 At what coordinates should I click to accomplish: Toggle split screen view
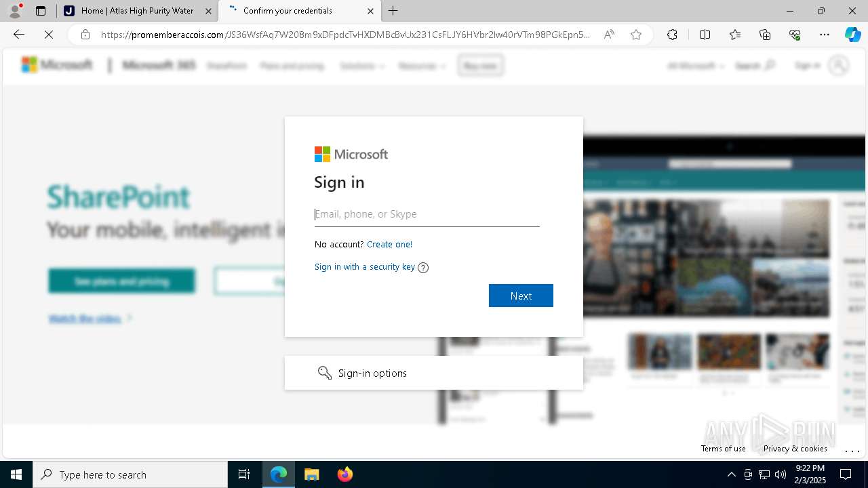click(x=705, y=35)
